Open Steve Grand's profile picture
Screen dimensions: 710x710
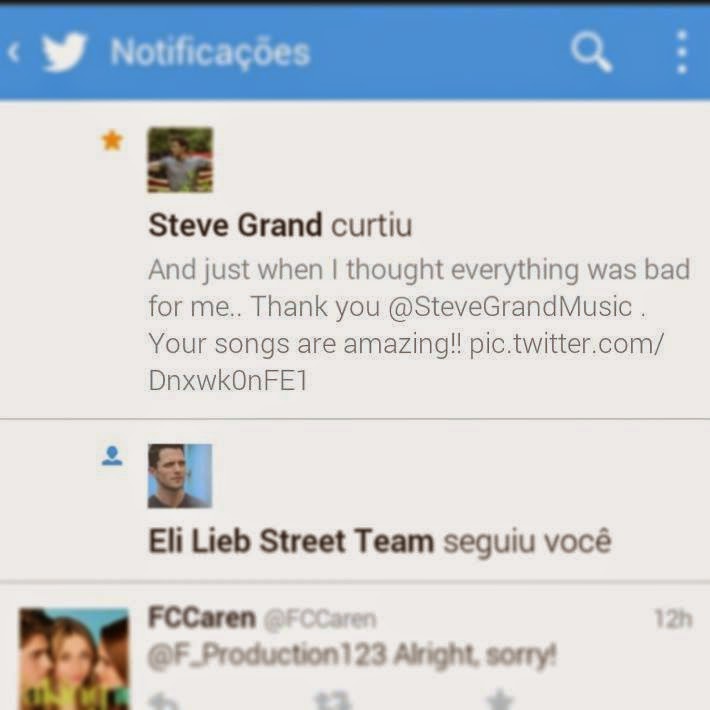[180, 160]
